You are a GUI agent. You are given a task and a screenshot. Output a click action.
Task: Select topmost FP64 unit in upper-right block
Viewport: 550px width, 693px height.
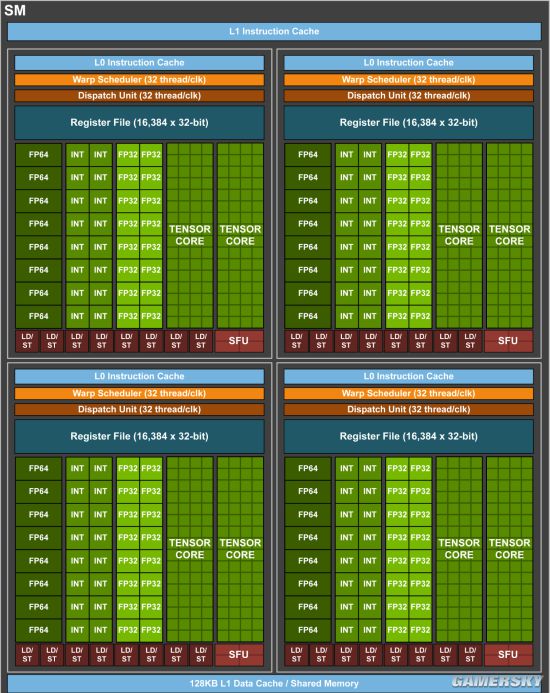coord(308,155)
